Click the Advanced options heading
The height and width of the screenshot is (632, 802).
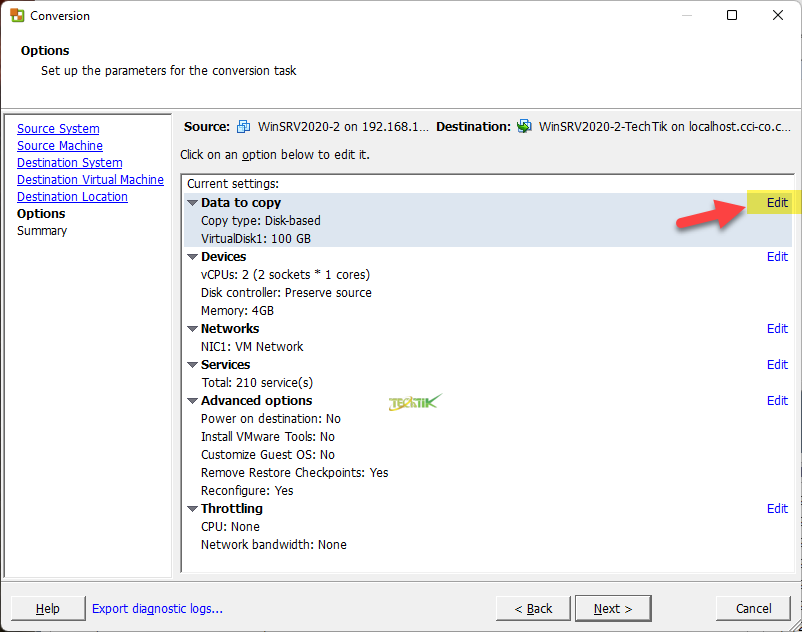click(256, 401)
